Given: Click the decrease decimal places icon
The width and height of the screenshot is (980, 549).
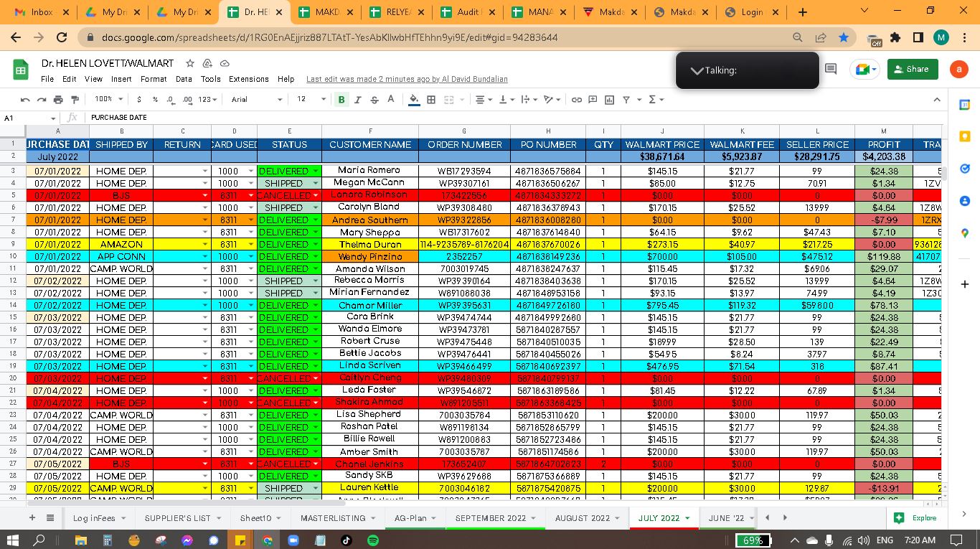Looking at the screenshot, I should tap(171, 100).
